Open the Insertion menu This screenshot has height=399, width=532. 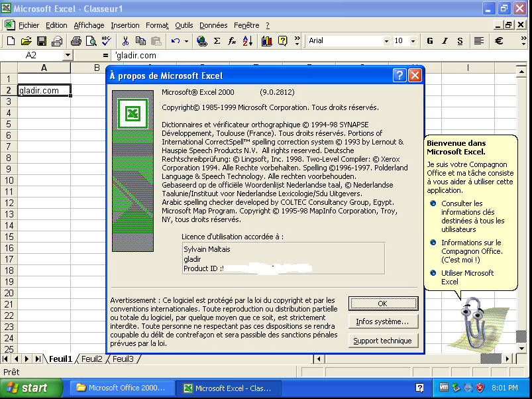[x=125, y=25]
